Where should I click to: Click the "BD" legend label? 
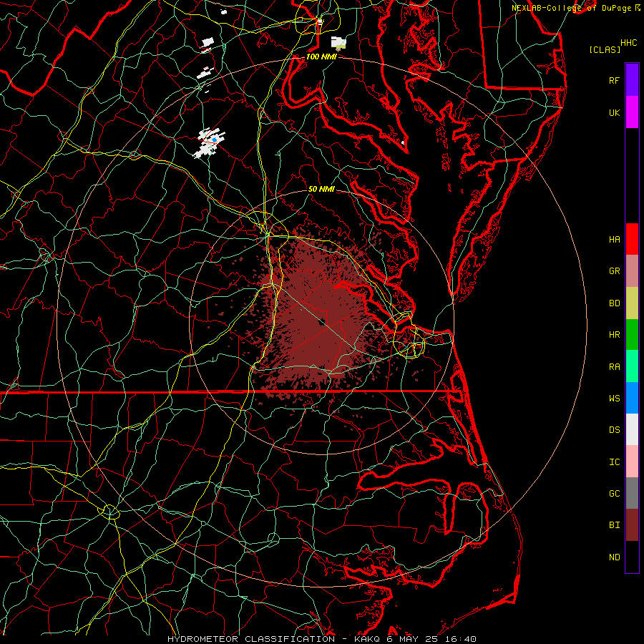[615, 303]
